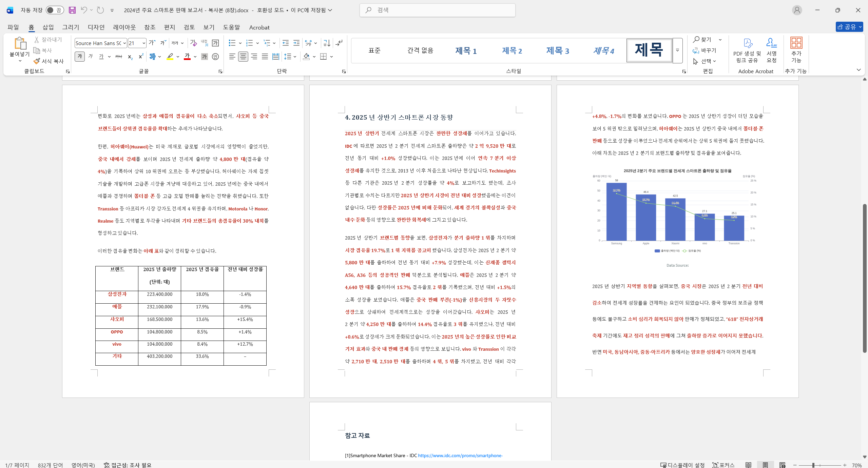Click Decrease Indent icon
The width and height of the screenshot is (868, 468).
(x=286, y=43)
